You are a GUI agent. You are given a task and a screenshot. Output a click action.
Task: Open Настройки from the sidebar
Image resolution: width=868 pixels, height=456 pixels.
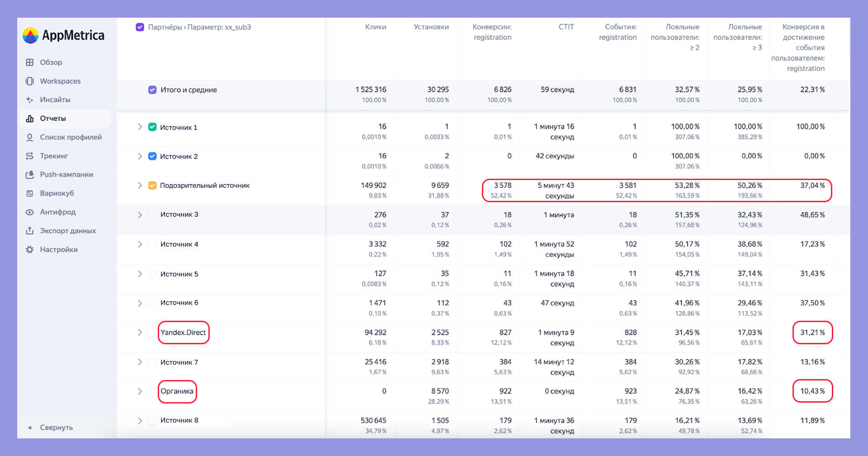65,249
